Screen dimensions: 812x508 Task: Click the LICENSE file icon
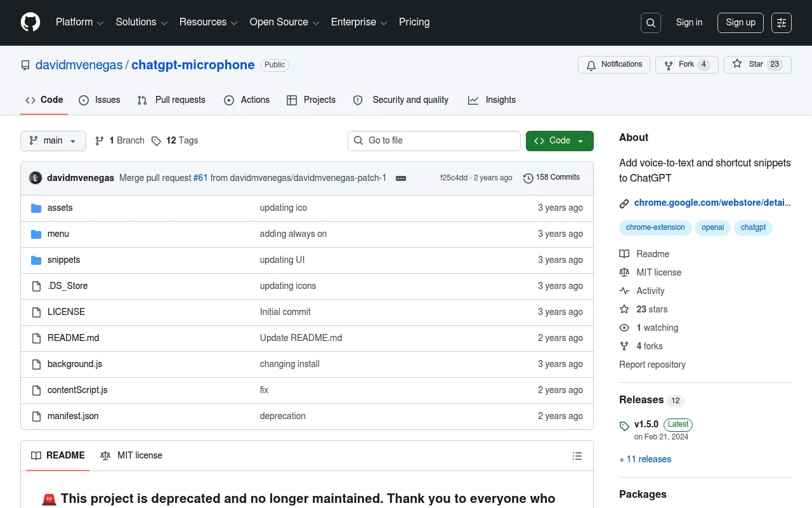pyautogui.click(x=36, y=312)
